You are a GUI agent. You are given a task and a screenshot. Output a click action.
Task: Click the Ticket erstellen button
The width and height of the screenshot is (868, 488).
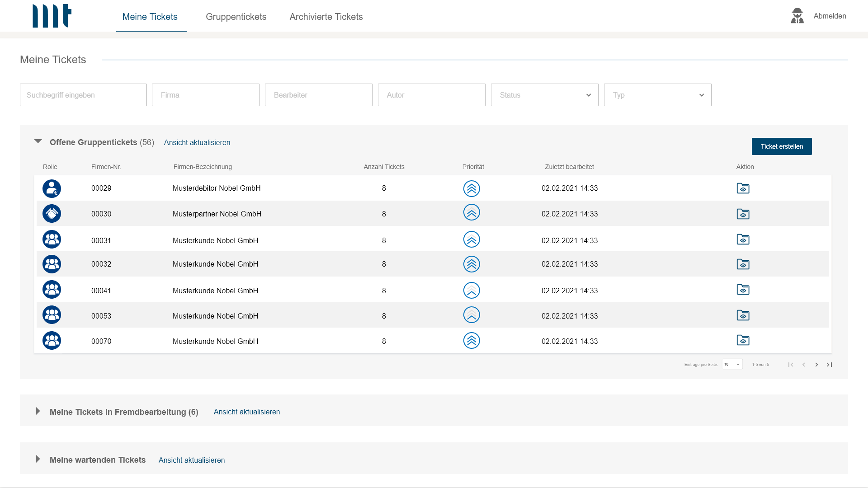(782, 146)
